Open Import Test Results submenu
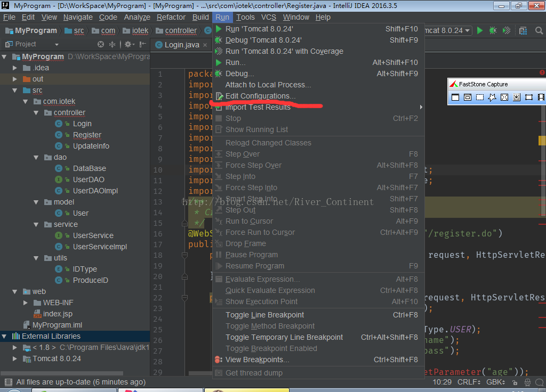The height and width of the screenshot is (392, 546). (318, 107)
